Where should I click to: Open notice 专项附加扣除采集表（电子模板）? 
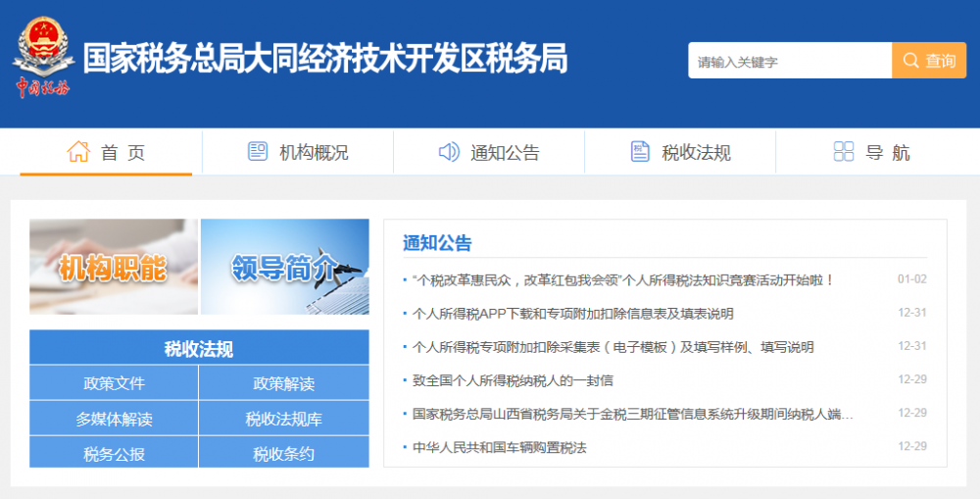pyautogui.click(x=612, y=347)
